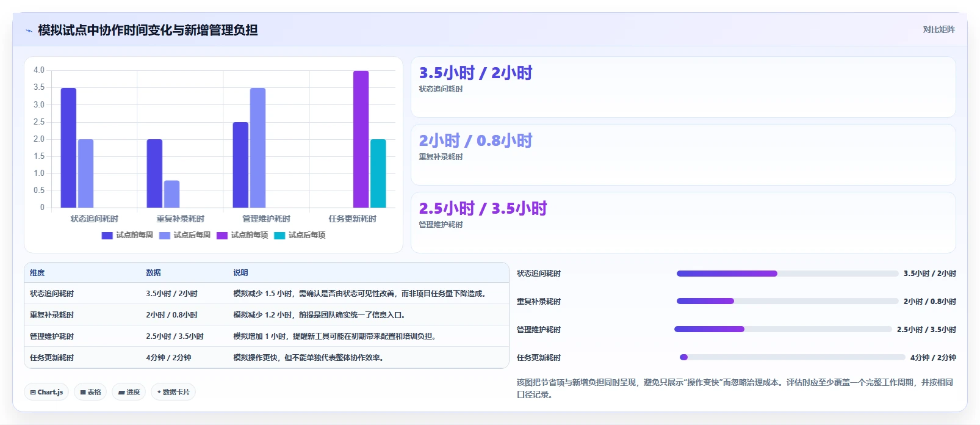Click the 重复补录耗时 progress bar
The image size is (980, 425).
click(x=788, y=301)
